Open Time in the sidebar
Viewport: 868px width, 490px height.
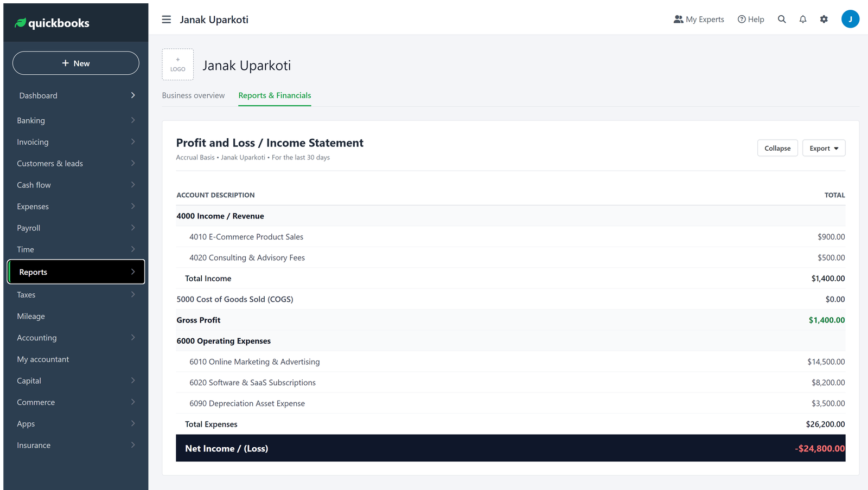tap(76, 249)
